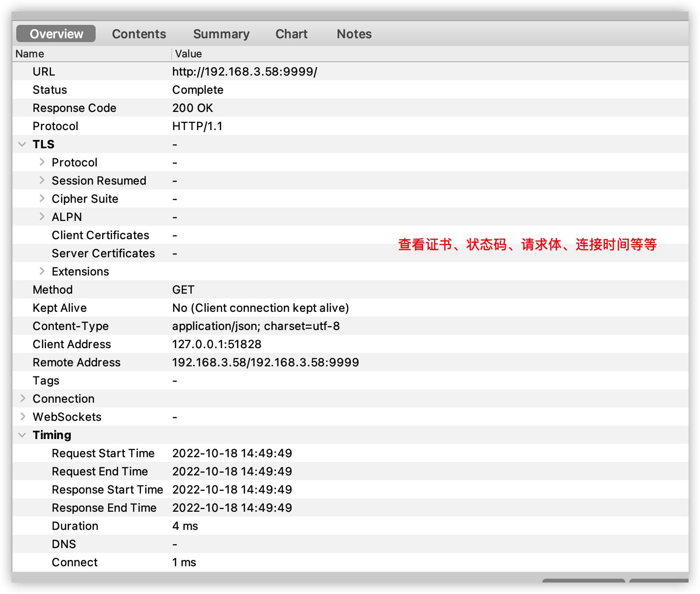The width and height of the screenshot is (700, 594).
Task: Select the DNS row
Action: [350, 544]
